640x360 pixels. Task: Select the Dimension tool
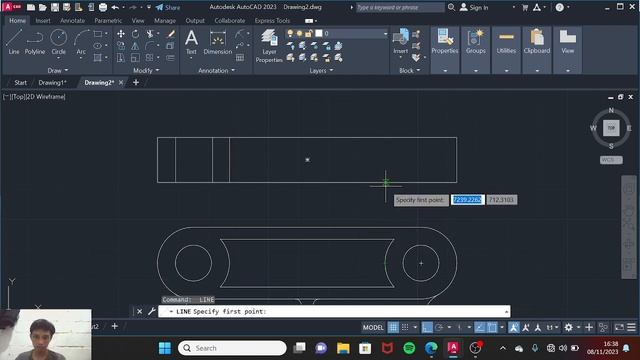tap(218, 42)
